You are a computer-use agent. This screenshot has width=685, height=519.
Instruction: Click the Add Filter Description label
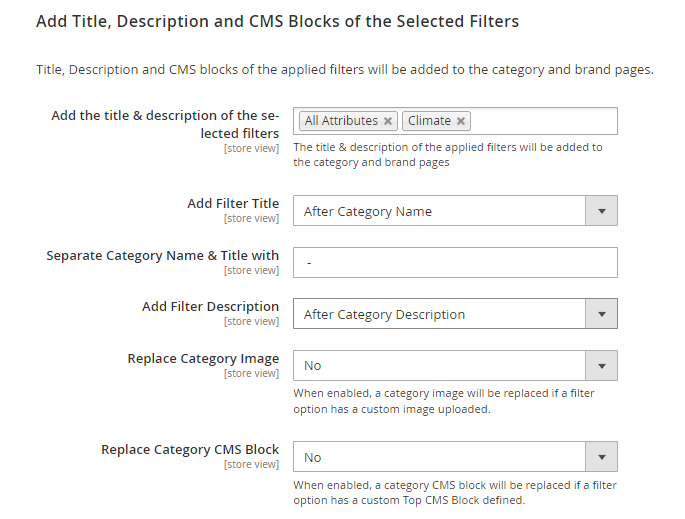click(x=211, y=307)
